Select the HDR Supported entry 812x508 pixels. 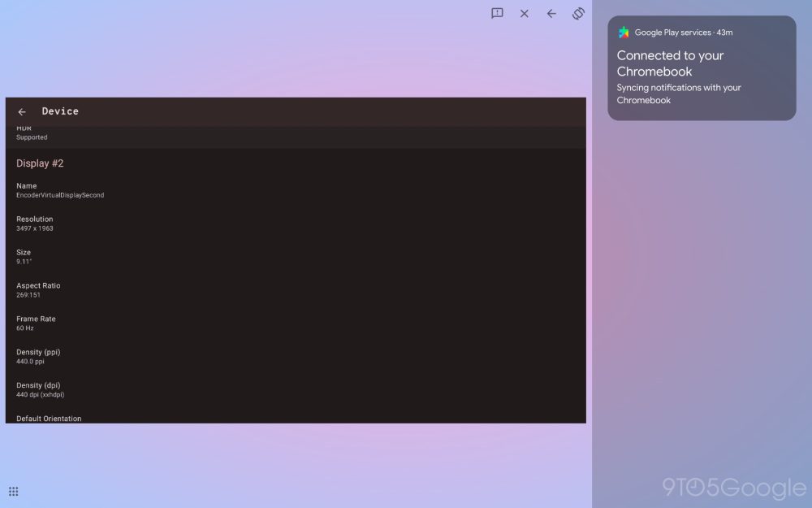[32, 134]
